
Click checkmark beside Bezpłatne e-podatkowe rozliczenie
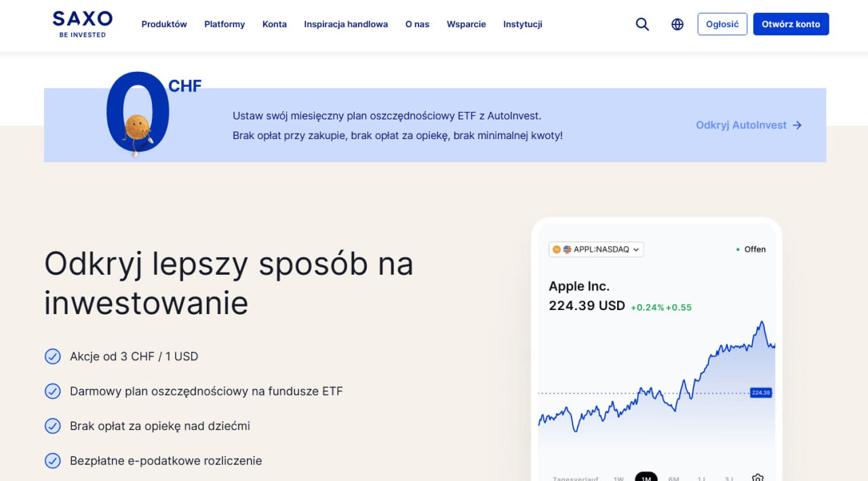[53, 461]
